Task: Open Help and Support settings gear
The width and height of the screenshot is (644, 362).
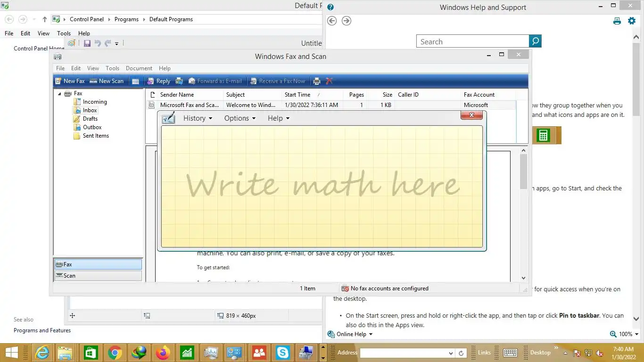Action: (x=632, y=21)
